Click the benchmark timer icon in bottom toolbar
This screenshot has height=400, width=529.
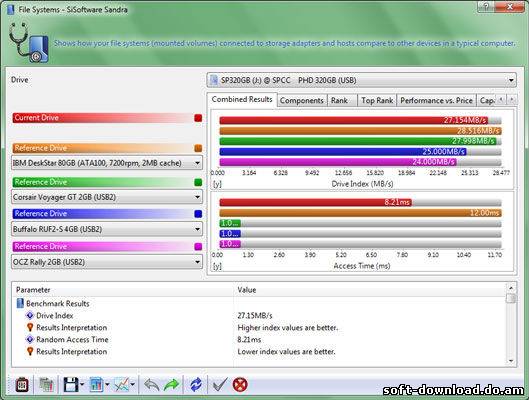(22, 384)
